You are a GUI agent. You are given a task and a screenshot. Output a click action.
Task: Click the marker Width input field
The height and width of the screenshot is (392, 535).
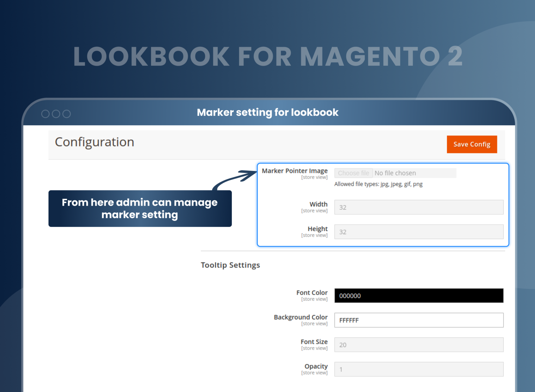[x=419, y=207]
